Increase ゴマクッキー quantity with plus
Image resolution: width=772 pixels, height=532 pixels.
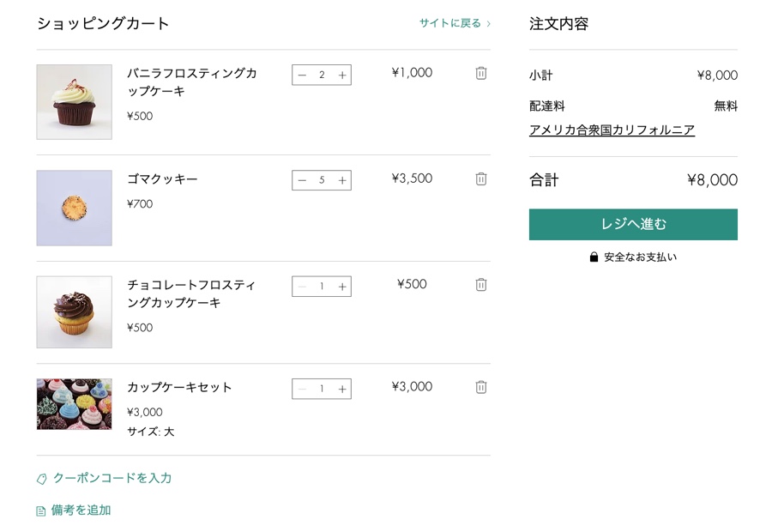(342, 180)
